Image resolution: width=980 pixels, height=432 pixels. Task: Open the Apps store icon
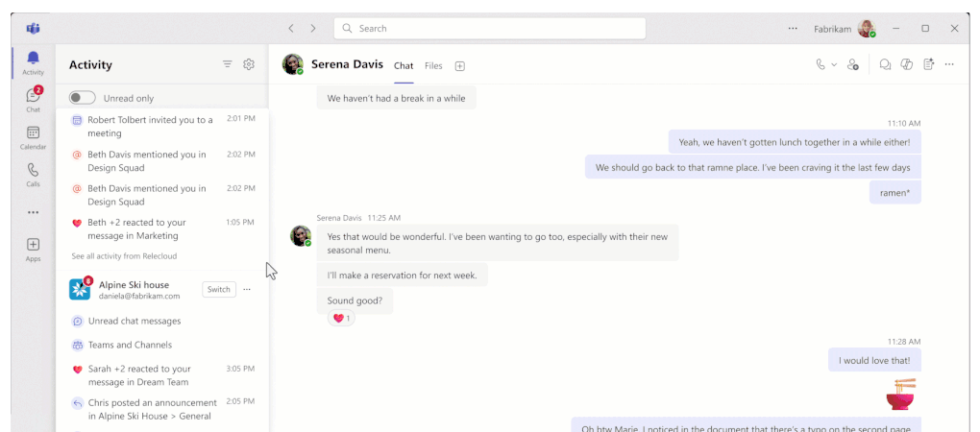coord(33,249)
